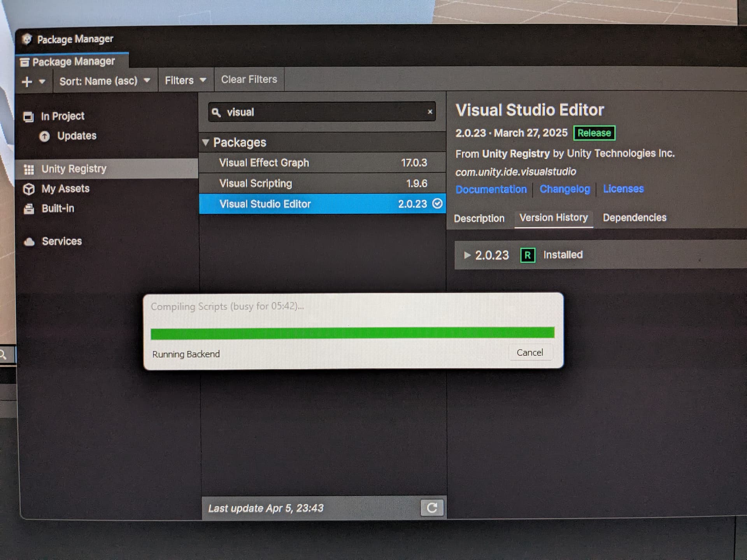Click the plus add package button
747x560 pixels.
[27, 82]
